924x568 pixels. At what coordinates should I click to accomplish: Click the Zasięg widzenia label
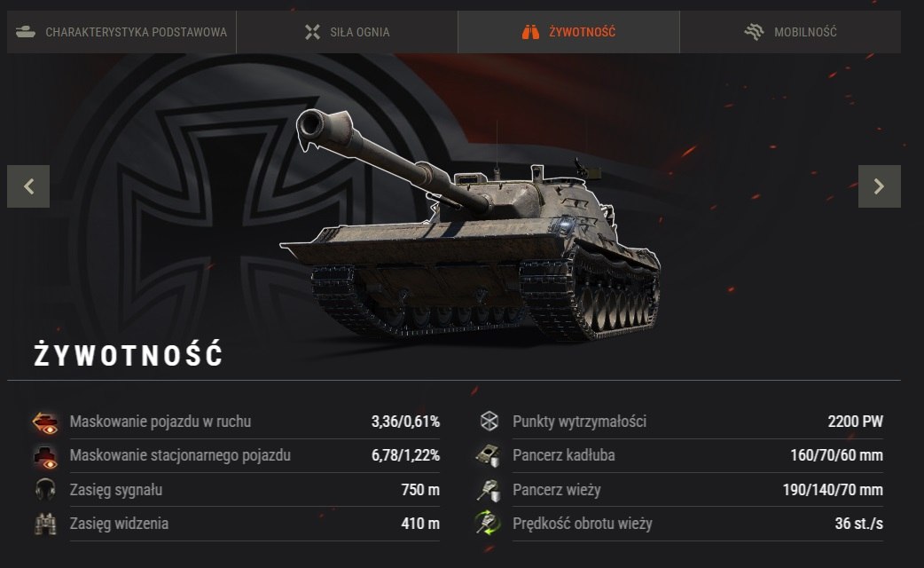119,524
